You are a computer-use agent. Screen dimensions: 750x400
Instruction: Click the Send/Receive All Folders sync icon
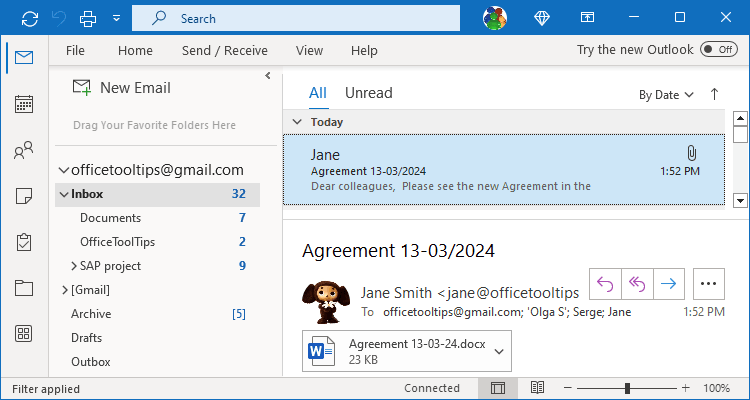pyautogui.click(x=30, y=19)
